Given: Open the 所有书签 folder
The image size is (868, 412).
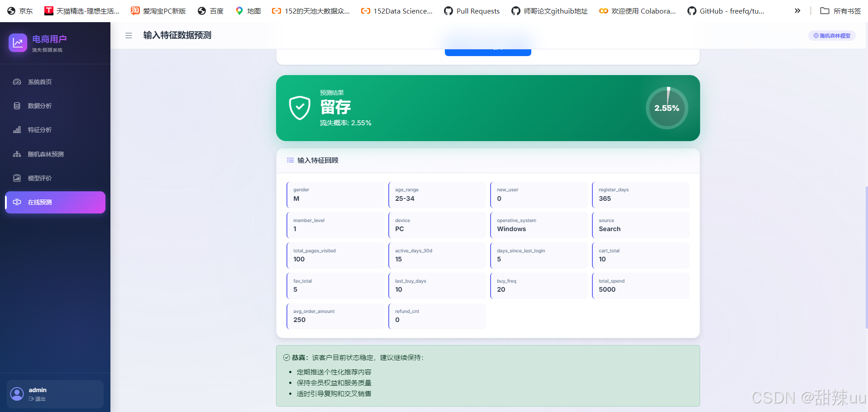Looking at the screenshot, I should click(x=840, y=11).
